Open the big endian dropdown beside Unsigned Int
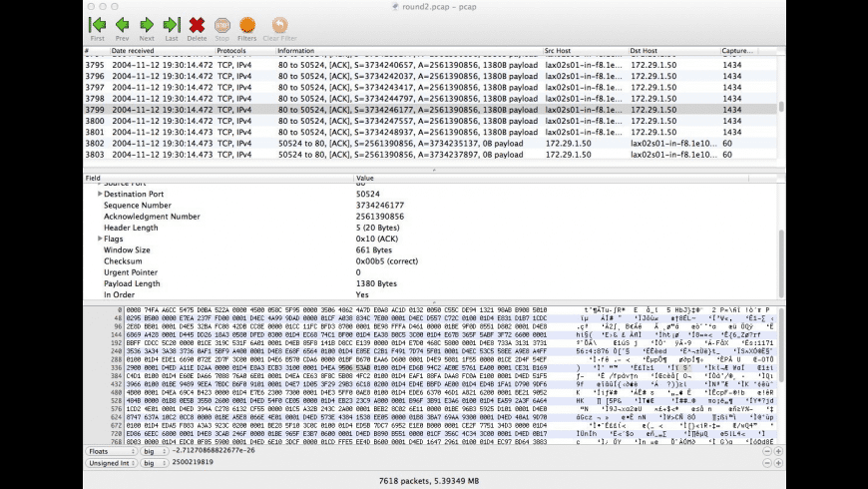This screenshot has width=868, height=489. (155, 463)
